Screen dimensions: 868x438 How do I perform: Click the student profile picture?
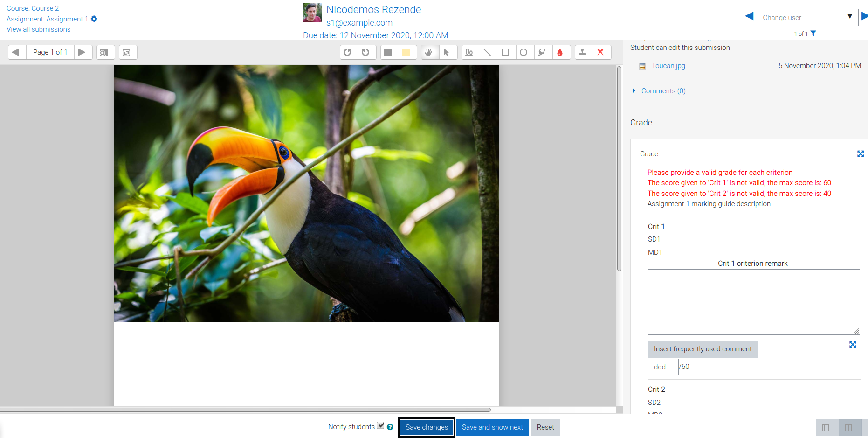pos(312,13)
